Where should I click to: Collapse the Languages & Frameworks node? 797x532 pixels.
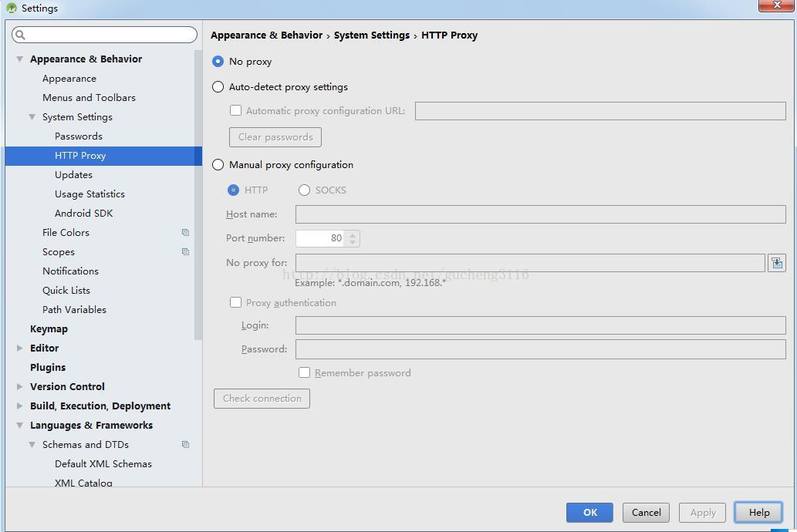(x=19, y=426)
